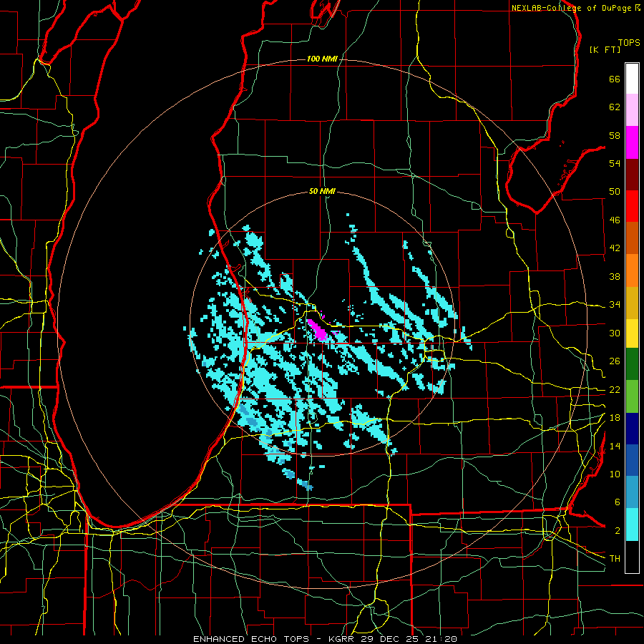Image resolution: width=644 pixels, height=644 pixels.
Task: Click the legend value 42
Action: (615, 248)
